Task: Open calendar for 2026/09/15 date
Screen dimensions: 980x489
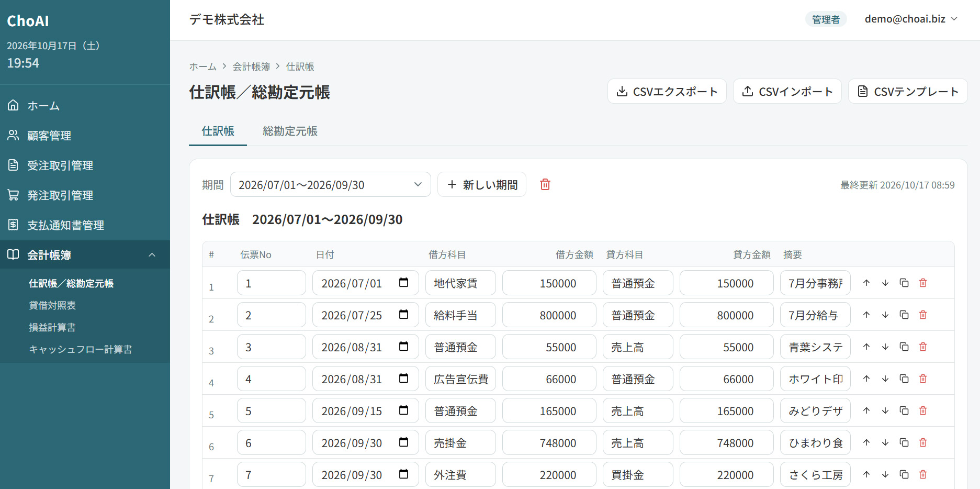Action: [403, 410]
